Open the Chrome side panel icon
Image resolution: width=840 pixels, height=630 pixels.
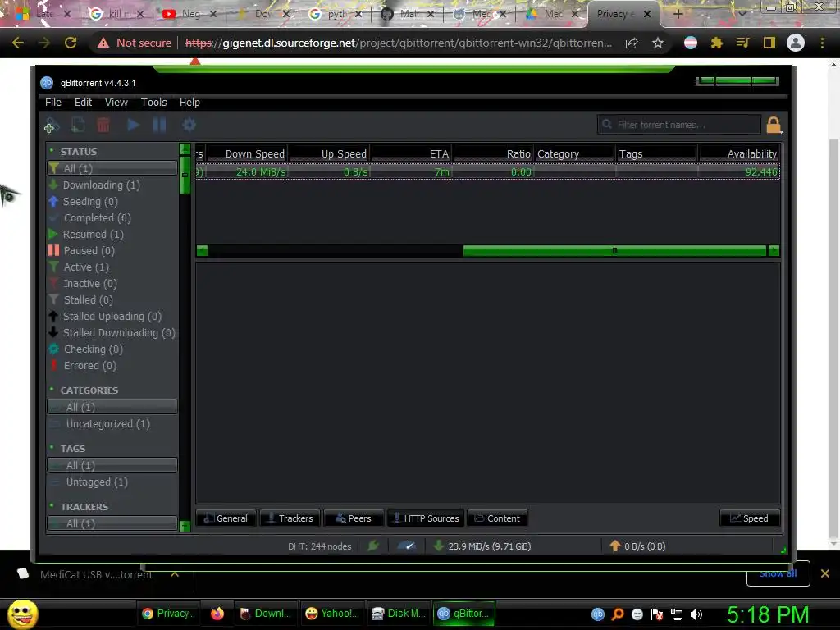click(x=769, y=43)
